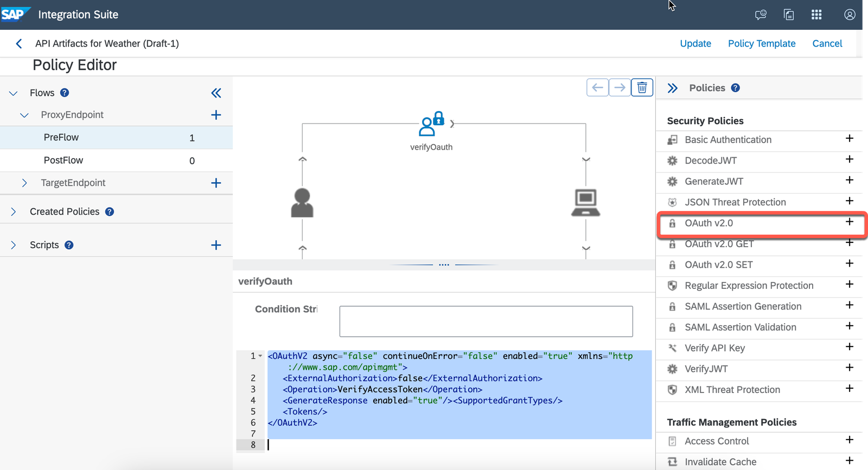Collapse the Flows panel with double chevron
The width and height of the screenshot is (868, 470).
click(216, 93)
